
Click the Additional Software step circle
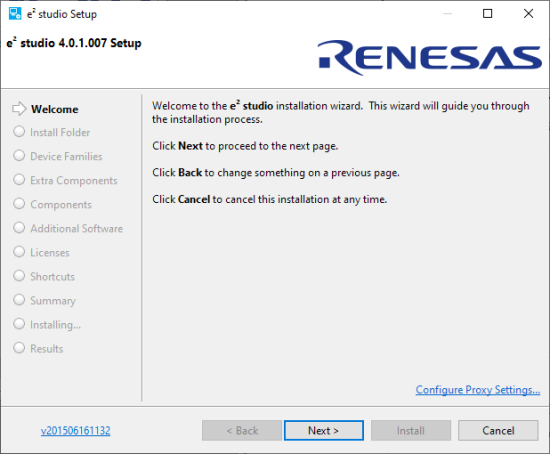coord(19,228)
